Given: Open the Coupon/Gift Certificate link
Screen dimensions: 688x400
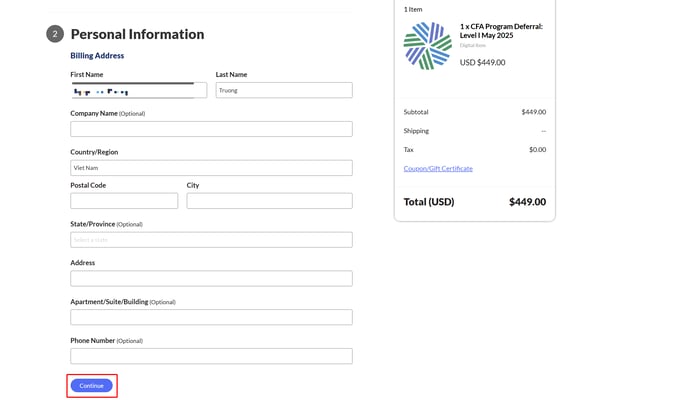Looking at the screenshot, I should click(438, 168).
